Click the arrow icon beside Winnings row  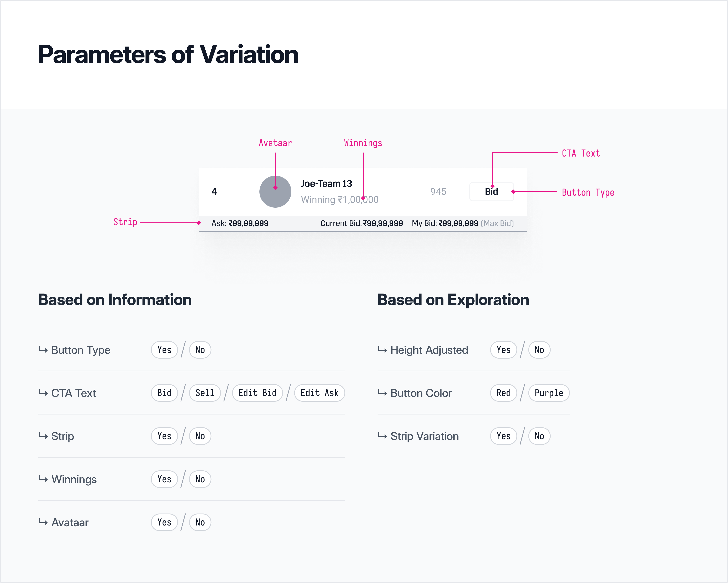coord(43,479)
